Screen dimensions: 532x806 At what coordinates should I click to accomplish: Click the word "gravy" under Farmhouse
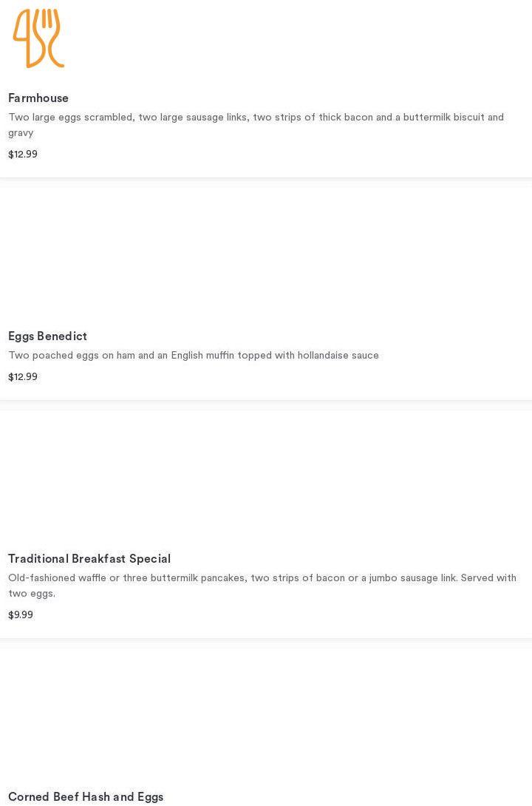21,133
